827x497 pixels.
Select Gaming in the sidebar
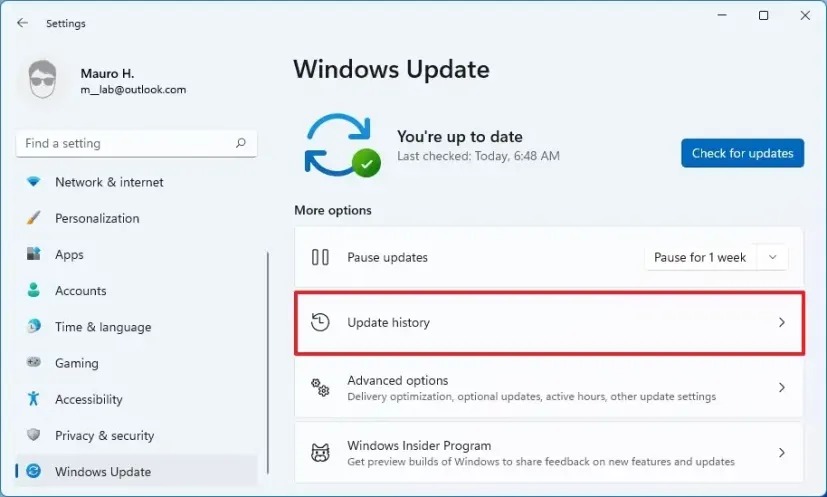[x=76, y=363]
